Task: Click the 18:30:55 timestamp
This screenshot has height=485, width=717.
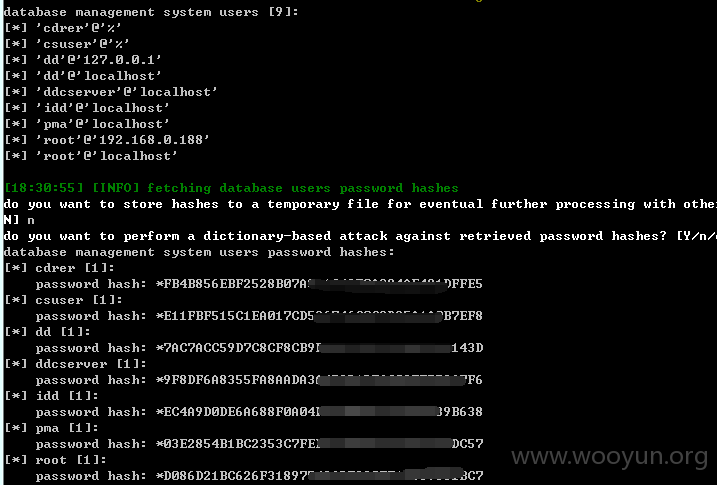Action: click(x=44, y=188)
